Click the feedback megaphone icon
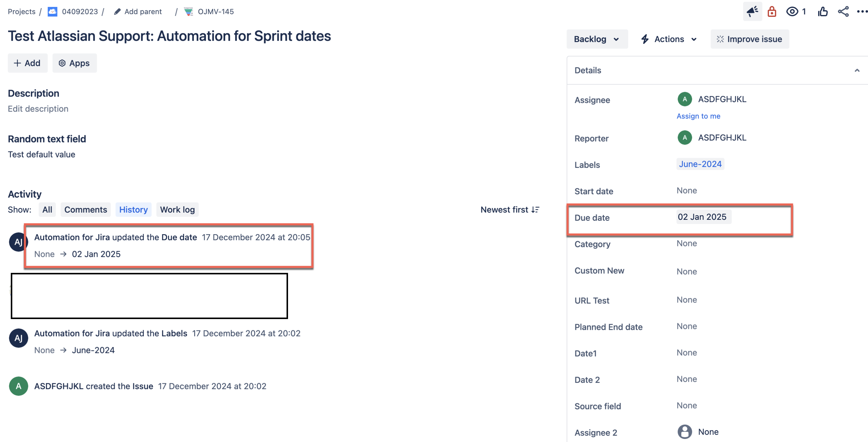Viewport: 868px width, 442px height. click(x=752, y=11)
